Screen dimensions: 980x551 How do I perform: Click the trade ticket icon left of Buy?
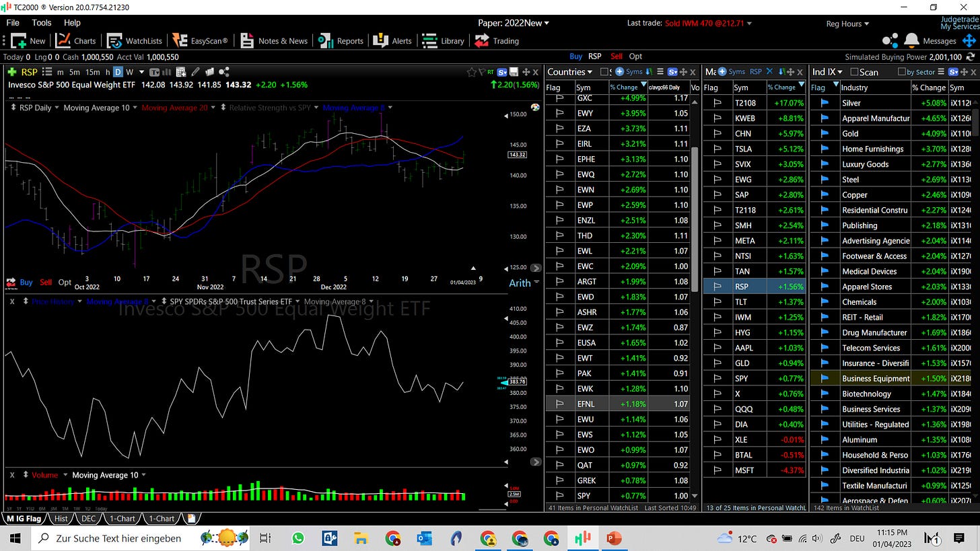click(x=11, y=282)
